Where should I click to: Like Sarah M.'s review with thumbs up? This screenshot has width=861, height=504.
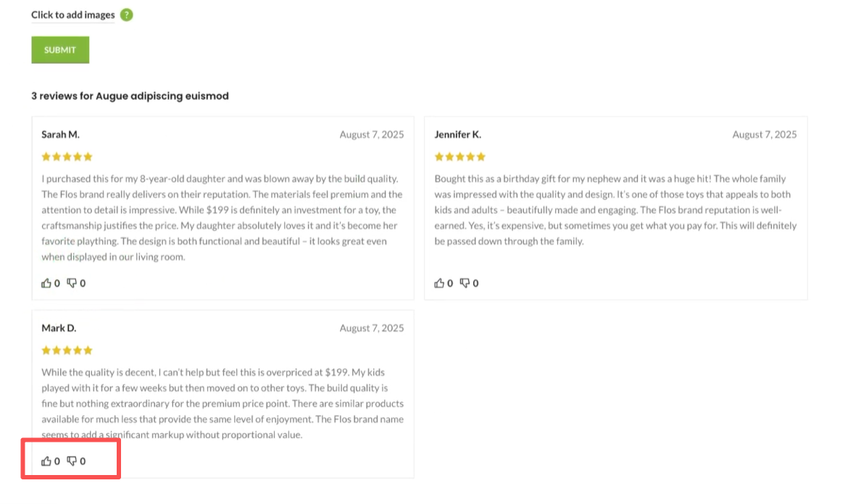(x=46, y=283)
